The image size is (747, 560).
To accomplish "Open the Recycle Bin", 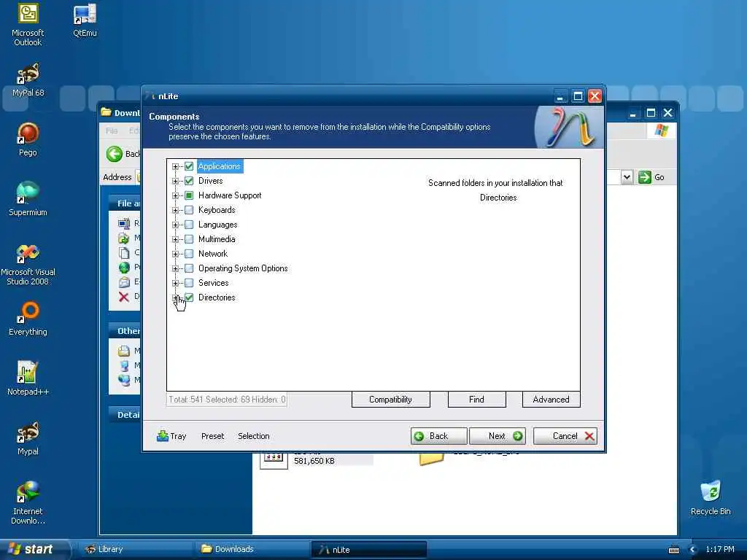I will tap(711, 498).
